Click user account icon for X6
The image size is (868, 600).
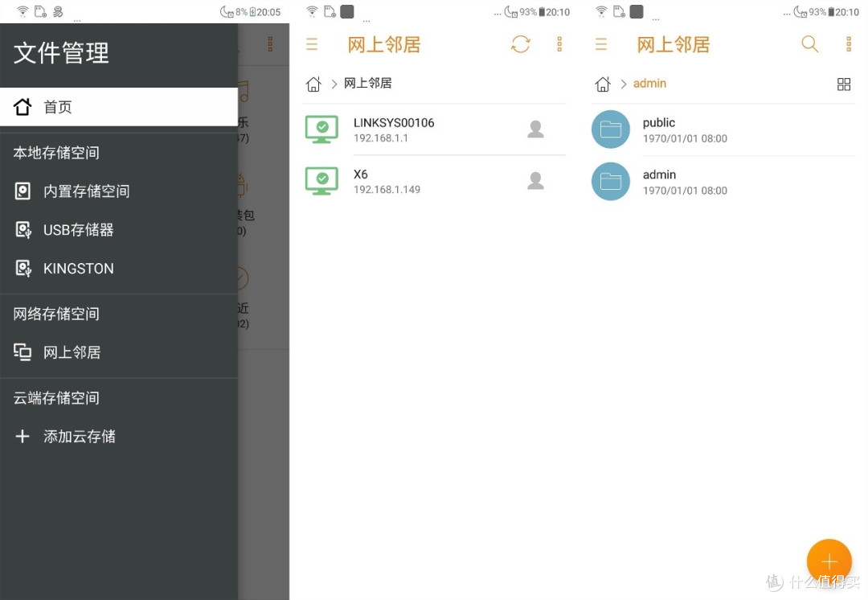pos(535,181)
